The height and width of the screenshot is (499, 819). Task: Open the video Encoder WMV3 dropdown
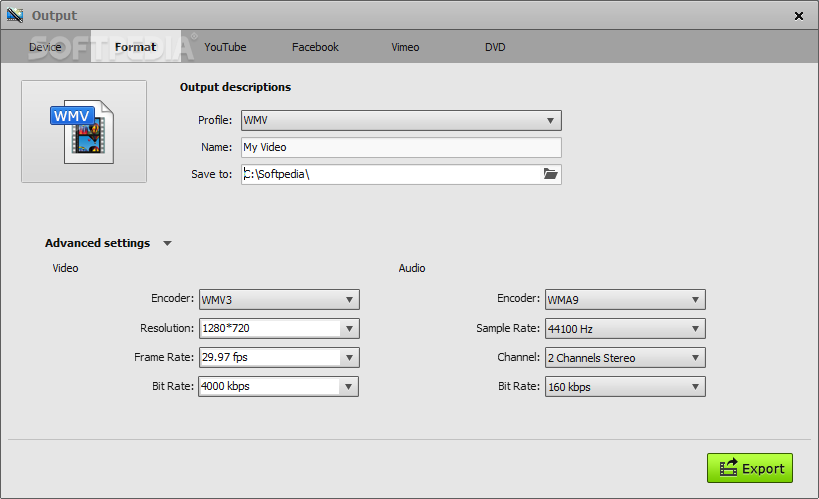coord(279,299)
